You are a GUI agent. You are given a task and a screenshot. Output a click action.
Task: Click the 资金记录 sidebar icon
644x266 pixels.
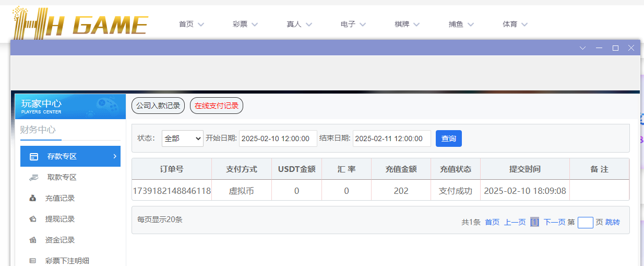click(x=33, y=240)
